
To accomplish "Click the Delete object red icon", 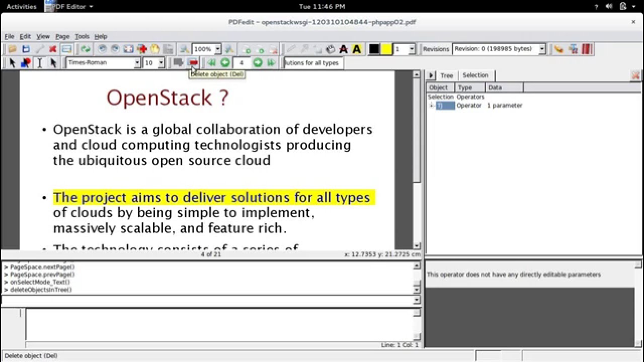I will click(x=193, y=63).
